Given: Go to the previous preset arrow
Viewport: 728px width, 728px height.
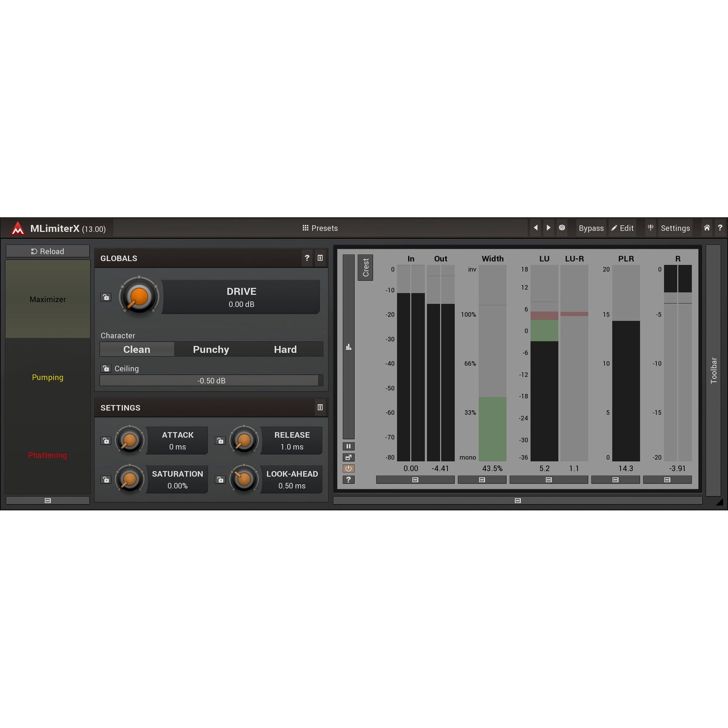Looking at the screenshot, I should tap(536, 228).
